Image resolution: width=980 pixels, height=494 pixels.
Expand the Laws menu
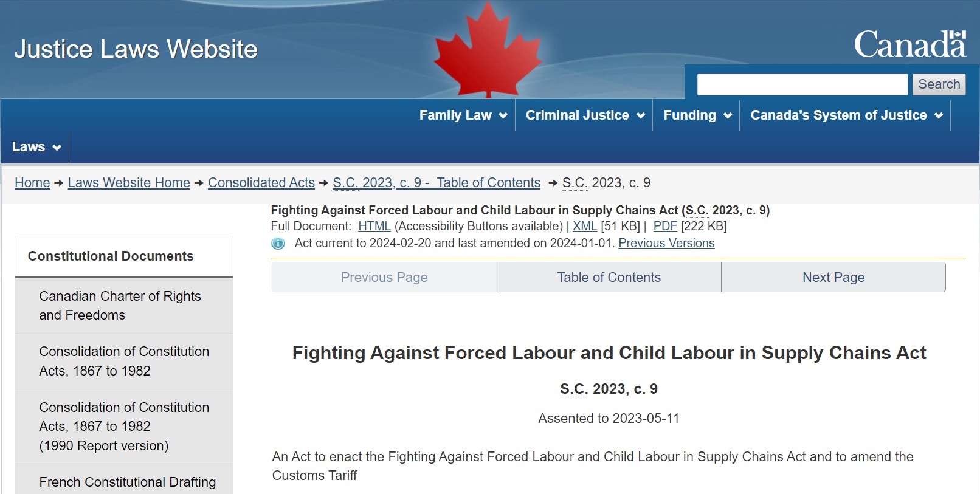tap(36, 147)
